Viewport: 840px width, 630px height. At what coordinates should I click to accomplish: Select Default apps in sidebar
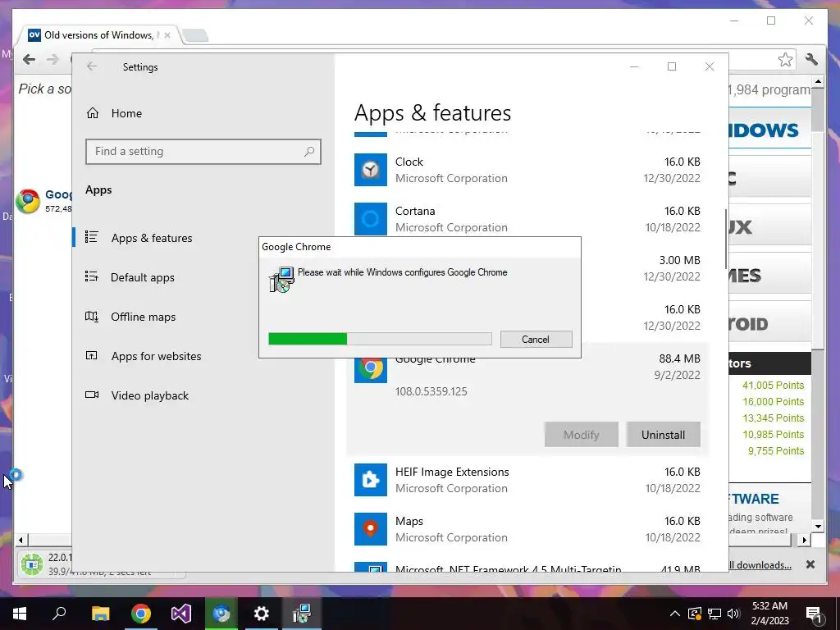coord(143,277)
